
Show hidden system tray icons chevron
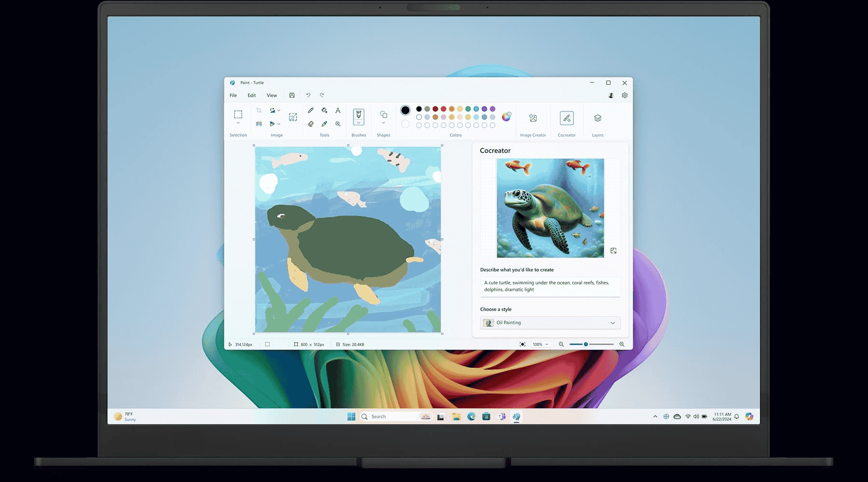coord(655,416)
